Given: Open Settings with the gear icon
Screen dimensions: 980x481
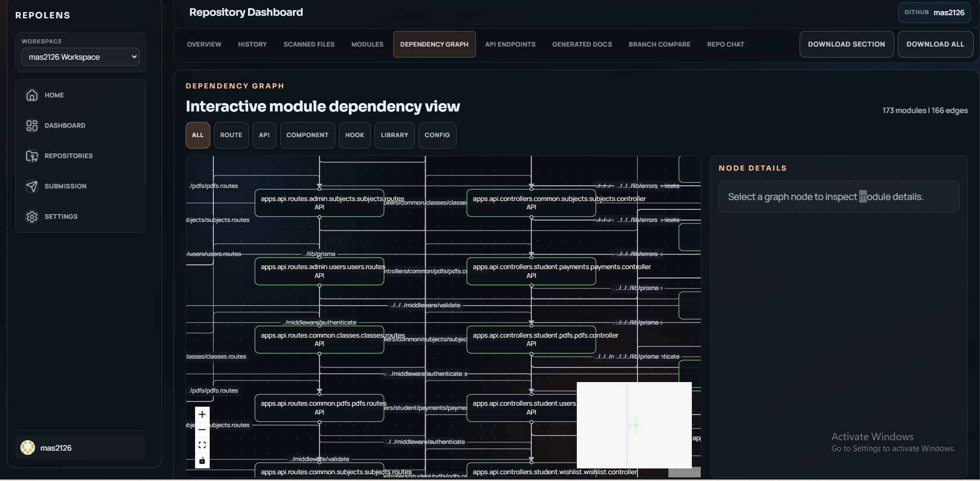Looking at the screenshot, I should [x=31, y=216].
